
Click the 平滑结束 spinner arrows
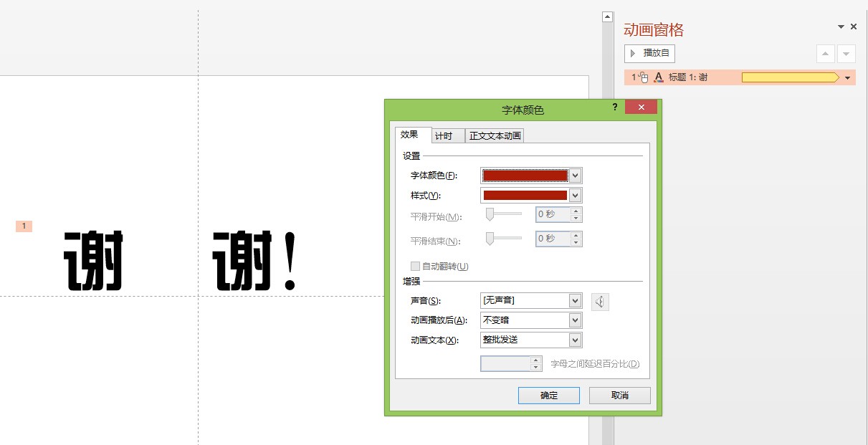click(576, 239)
